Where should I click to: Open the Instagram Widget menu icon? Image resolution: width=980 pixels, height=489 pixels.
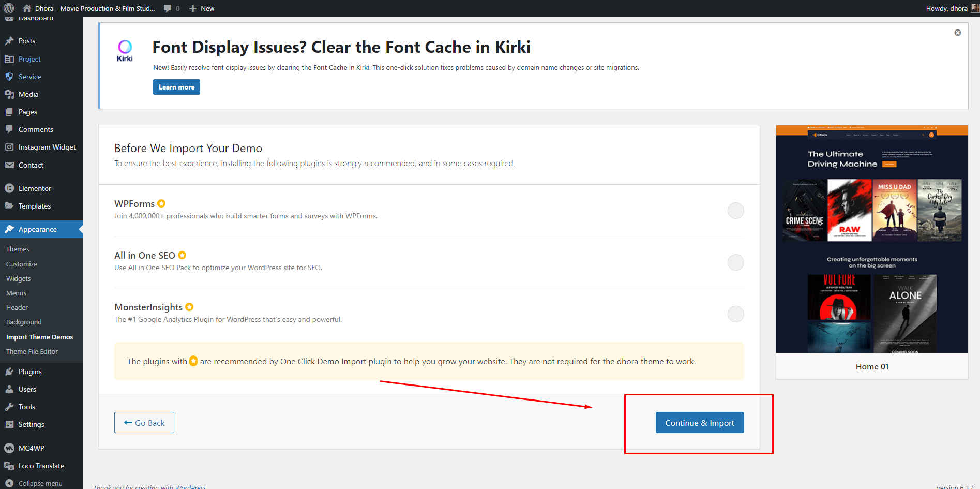click(x=9, y=147)
